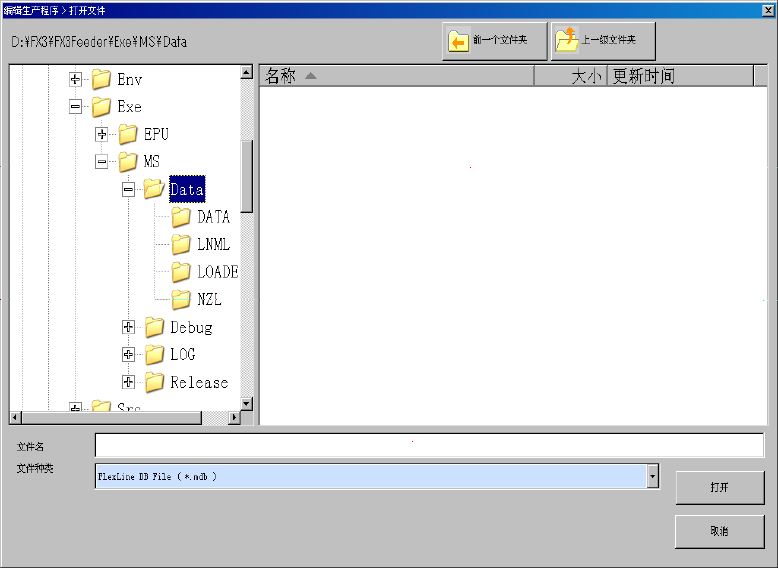The height and width of the screenshot is (568, 778).
Task: Select the Env tree label
Action: coord(130,79)
